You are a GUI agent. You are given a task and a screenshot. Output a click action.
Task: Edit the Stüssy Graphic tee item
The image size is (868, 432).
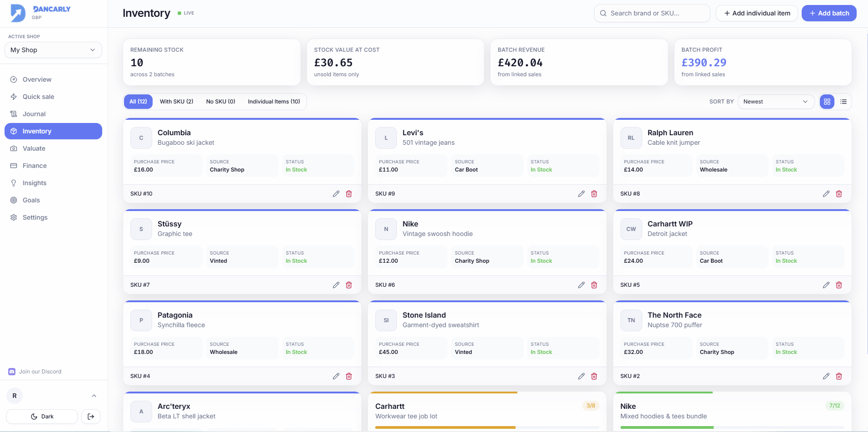click(336, 285)
